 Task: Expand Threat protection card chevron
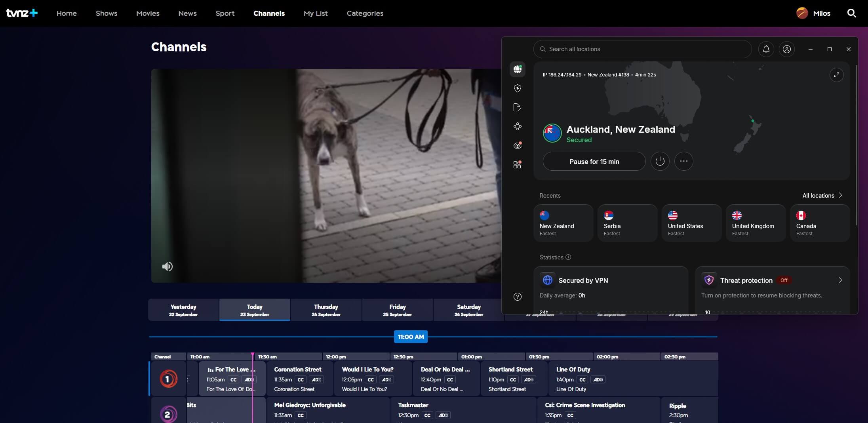tap(840, 280)
